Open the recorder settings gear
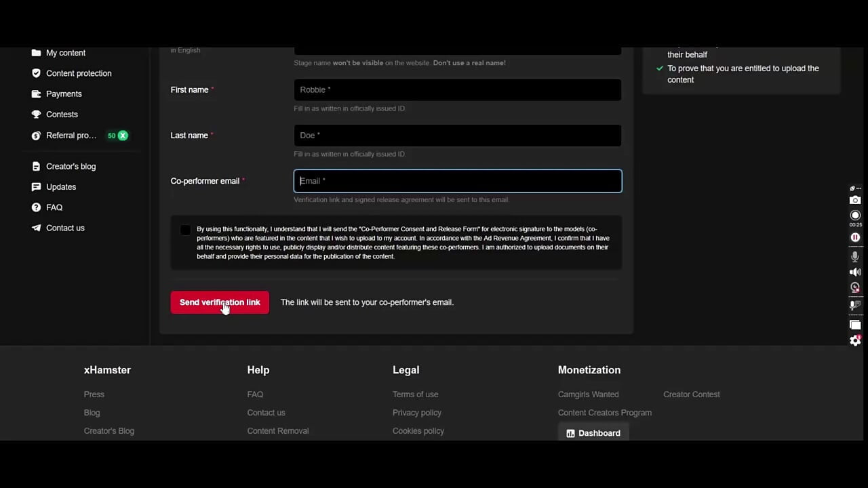868x488 pixels. 855,340
